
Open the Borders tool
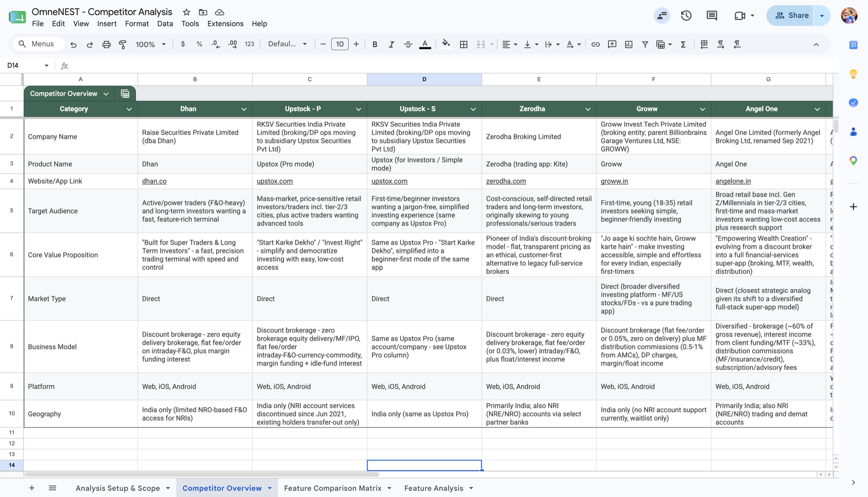click(464, 44)
